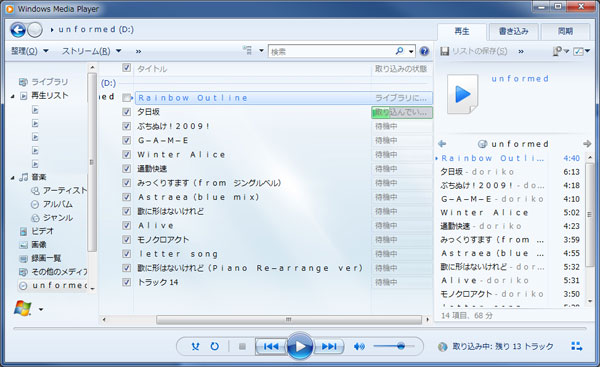The width and height of the screenshot is (600, 367).
Task: Switch to the 再生 tab
Action: [x=462, y=31]
